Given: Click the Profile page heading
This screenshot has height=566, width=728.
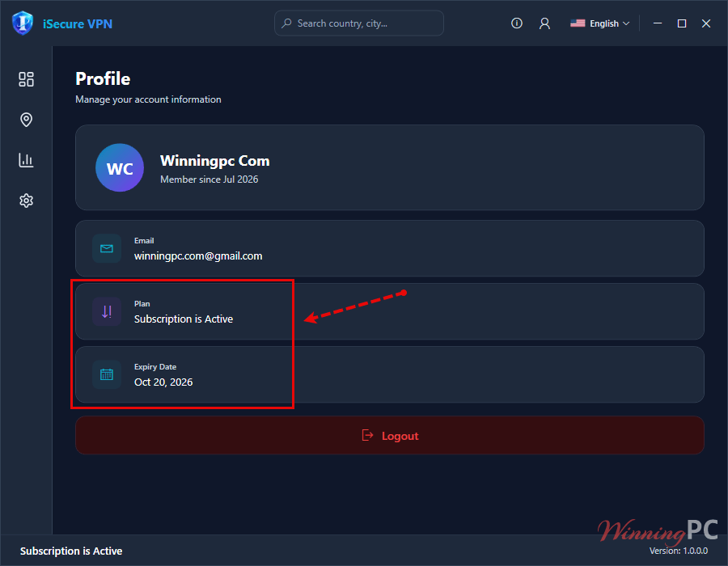Looking at the screenshot, I should [x=103, y=79].
